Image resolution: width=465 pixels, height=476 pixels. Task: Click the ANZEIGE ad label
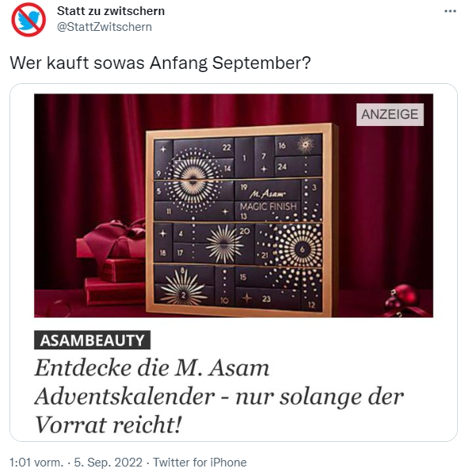click(x=390, y=115)
